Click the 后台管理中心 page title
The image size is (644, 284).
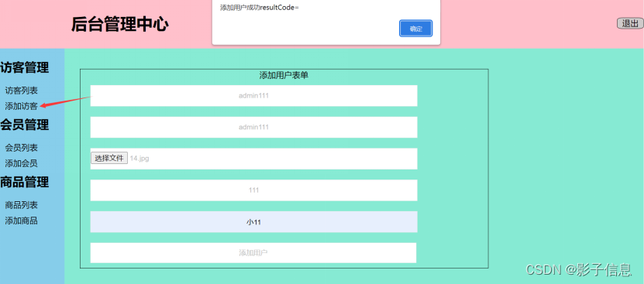(120, 24)
